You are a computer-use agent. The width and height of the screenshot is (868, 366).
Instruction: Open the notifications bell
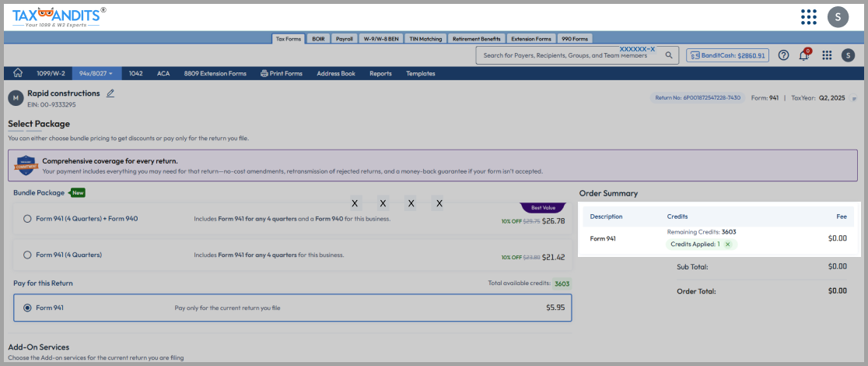tap(803, 55)
